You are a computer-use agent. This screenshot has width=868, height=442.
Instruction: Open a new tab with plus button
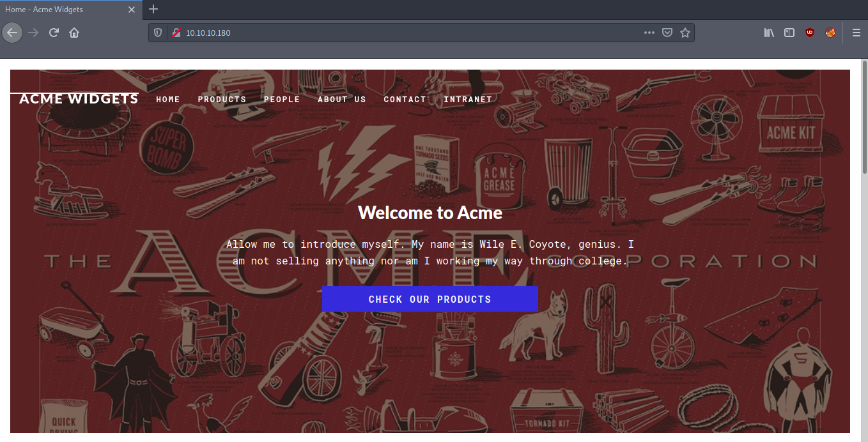pyautogui.click(x=153, y=9)
